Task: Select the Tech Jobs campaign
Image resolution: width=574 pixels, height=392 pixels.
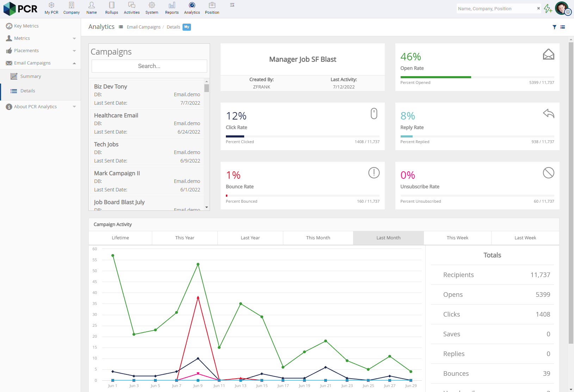Action: coord(147,152)
